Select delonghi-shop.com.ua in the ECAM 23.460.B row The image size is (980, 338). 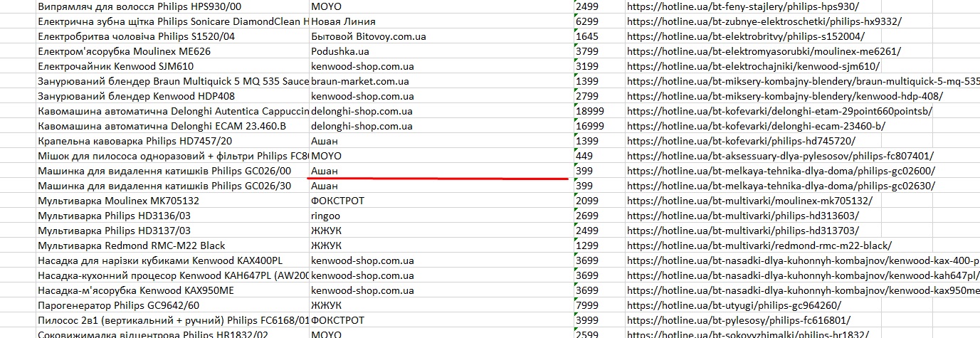(441, 126)
